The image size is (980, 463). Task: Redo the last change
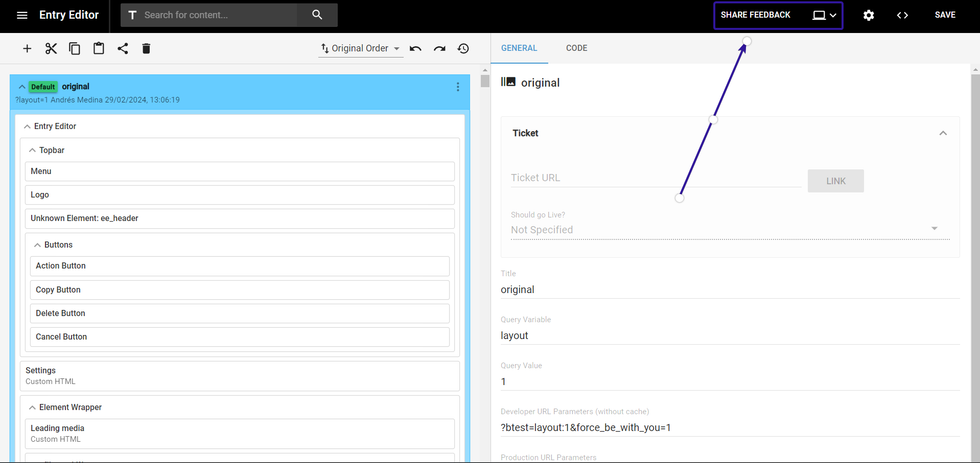pos(439,49)
